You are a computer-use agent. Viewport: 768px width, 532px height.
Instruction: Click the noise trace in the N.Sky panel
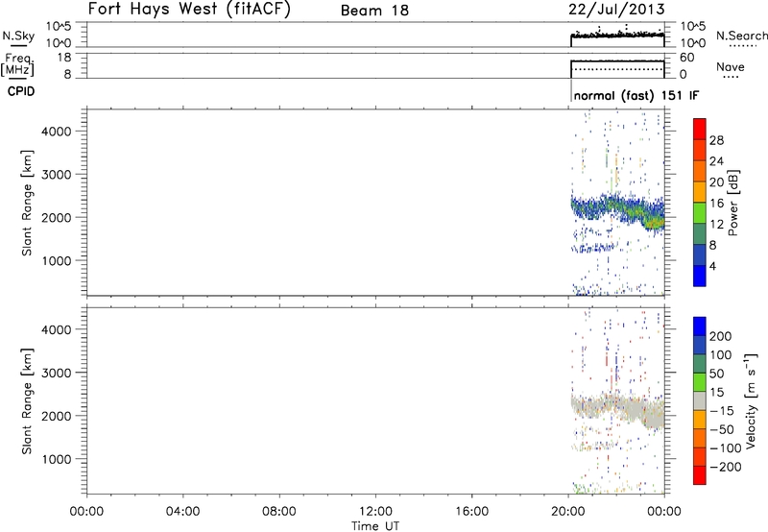[617, 35]
